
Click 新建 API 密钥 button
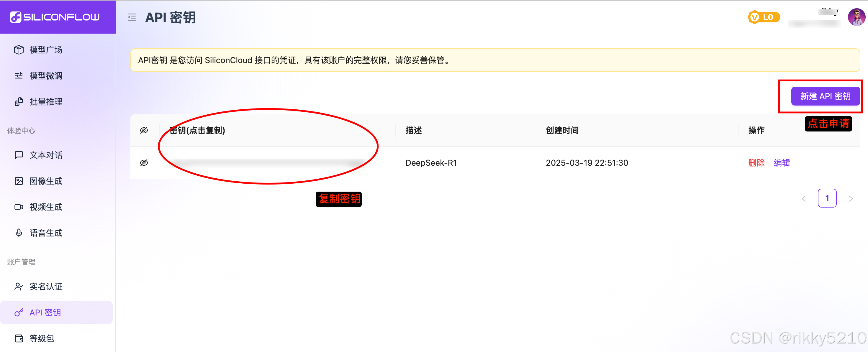825,96
